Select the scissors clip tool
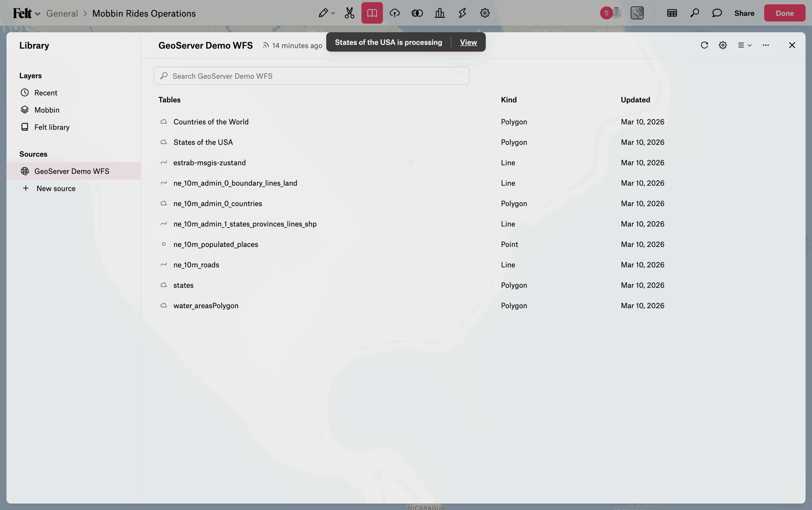This screenshot has width=812, height=510. click(x=349, y=13)
